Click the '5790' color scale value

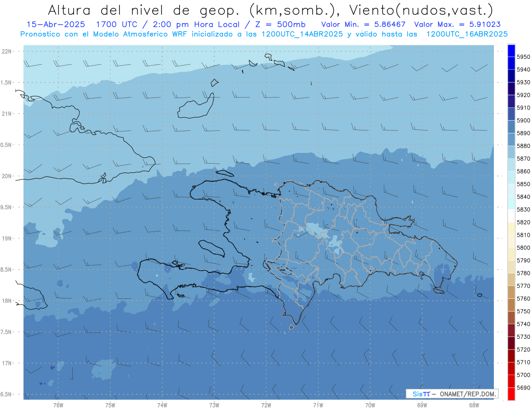coord(523,260)
